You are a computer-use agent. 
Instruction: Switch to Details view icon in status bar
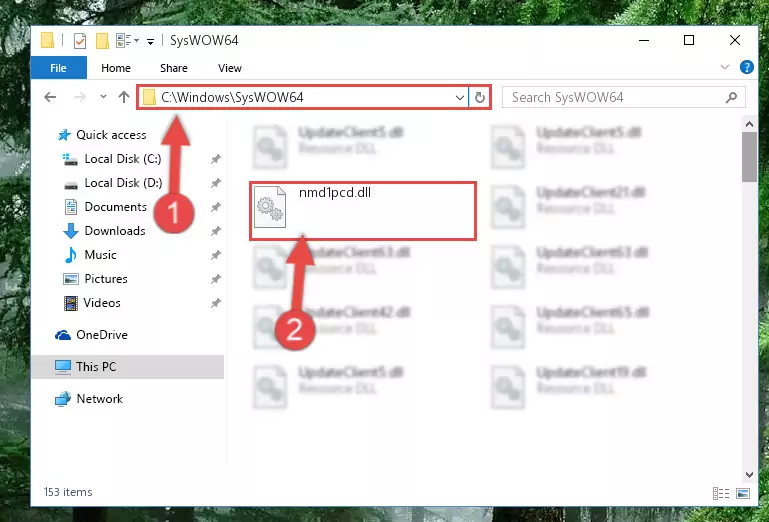point(720,493)
